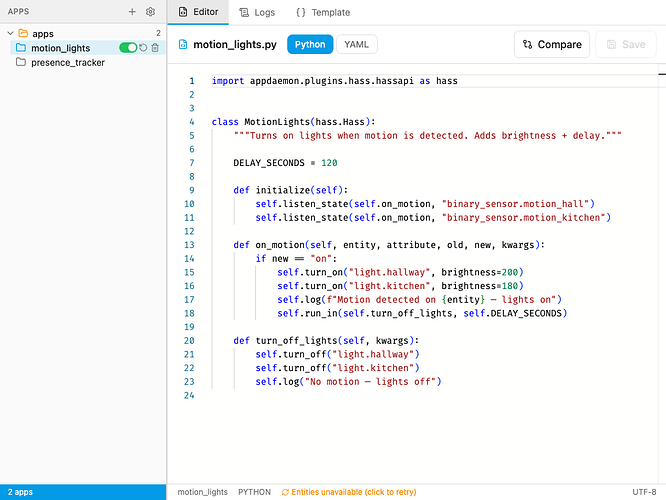This screenshot has height=500, width=666.
Task: Click the motion_lights.py file name
Action: point(235,44)
